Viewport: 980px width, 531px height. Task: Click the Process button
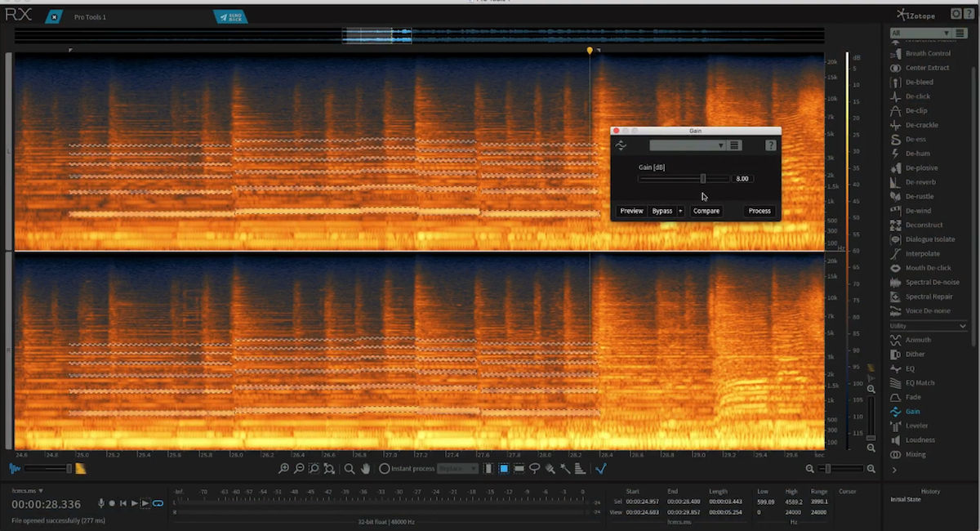click(759, 211)
